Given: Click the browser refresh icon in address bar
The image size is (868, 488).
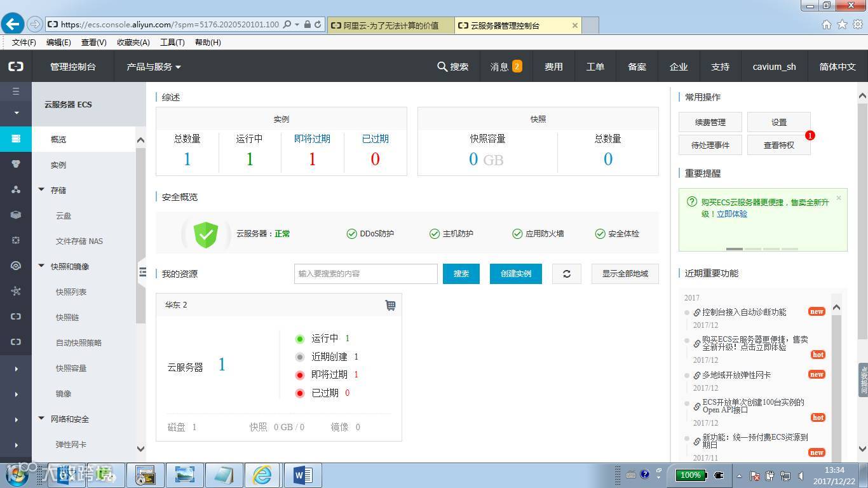Looking at the screenshot, I should coord(318,24).
